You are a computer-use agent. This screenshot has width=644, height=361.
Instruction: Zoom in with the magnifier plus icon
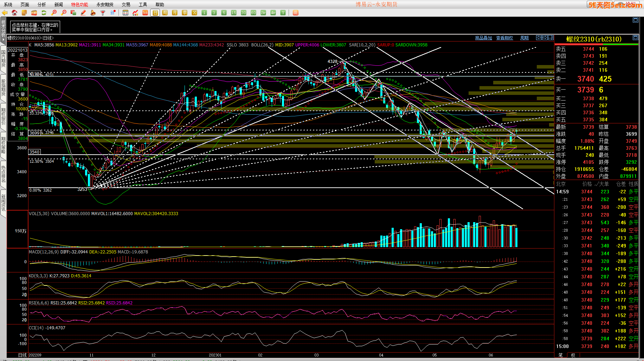54,13
